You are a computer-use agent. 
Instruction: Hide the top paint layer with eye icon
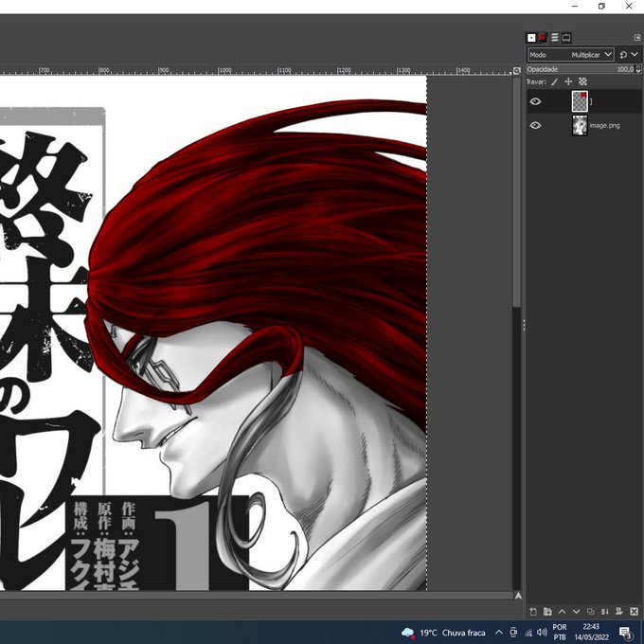coord(535,101)
